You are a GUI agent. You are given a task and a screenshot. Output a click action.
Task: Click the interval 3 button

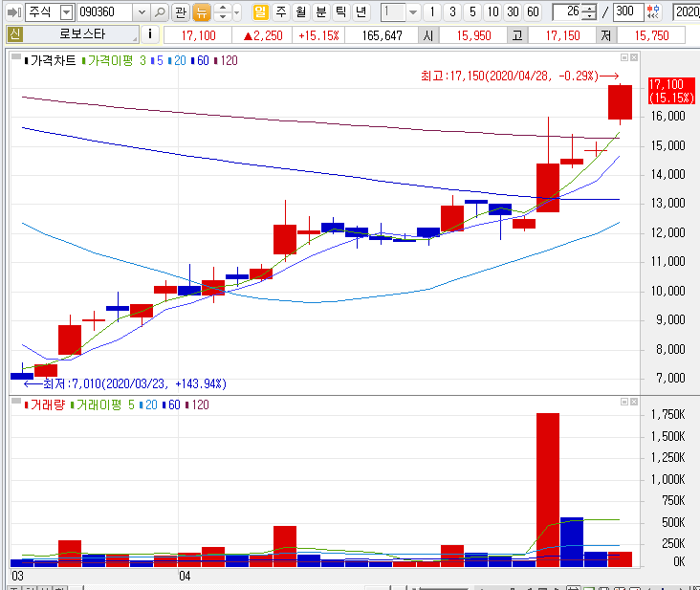coord(452,11)
